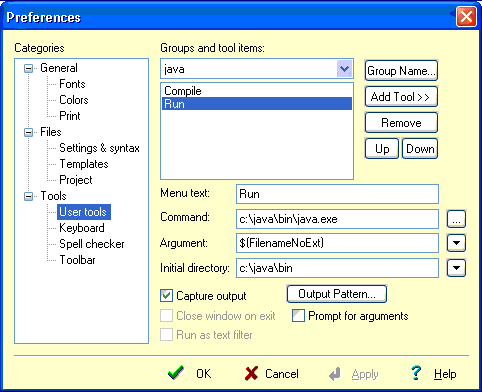Click the browse ellipsis button beside Command
482x392 pixels.
(456, 219)
